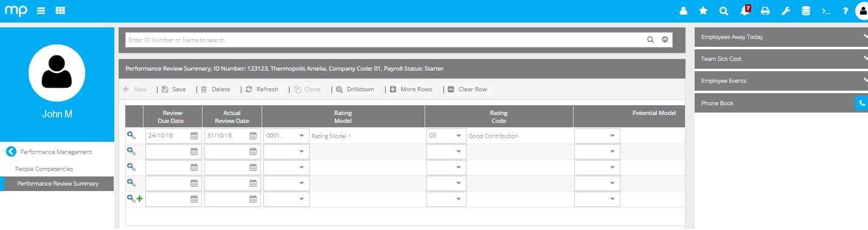Open notifications bell with 7 badge
Image resolution: width=868 pixels, height=230 pixels.
pyautogui.click(x=745, y=10)
